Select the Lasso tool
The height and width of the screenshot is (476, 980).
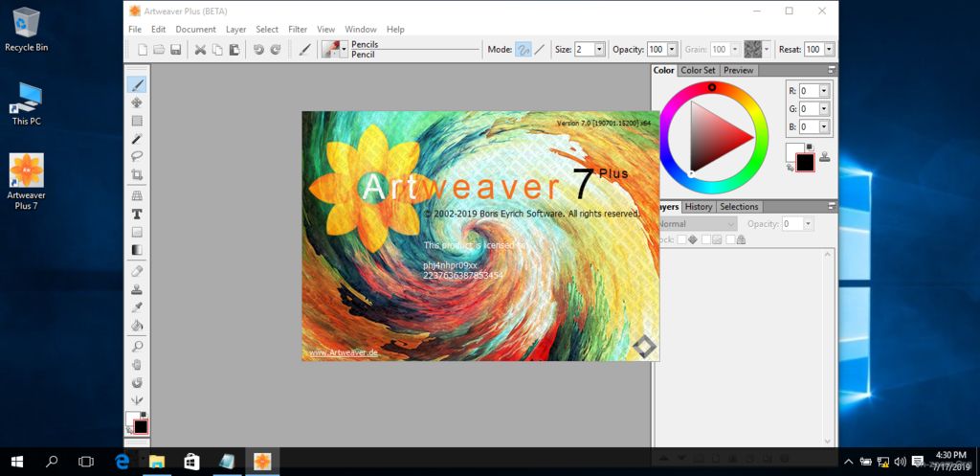coord(137,157)
